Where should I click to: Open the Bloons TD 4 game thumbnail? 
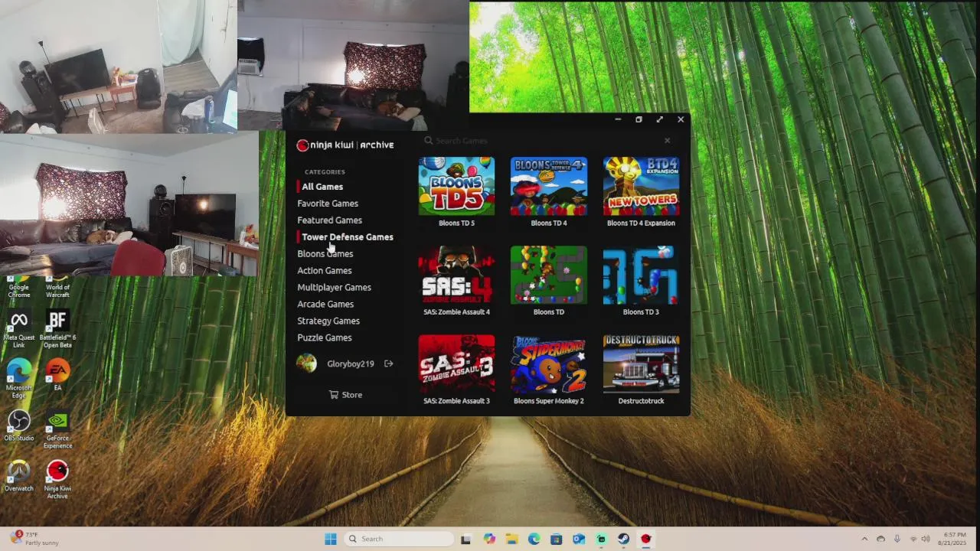click(x=549, y=186)
